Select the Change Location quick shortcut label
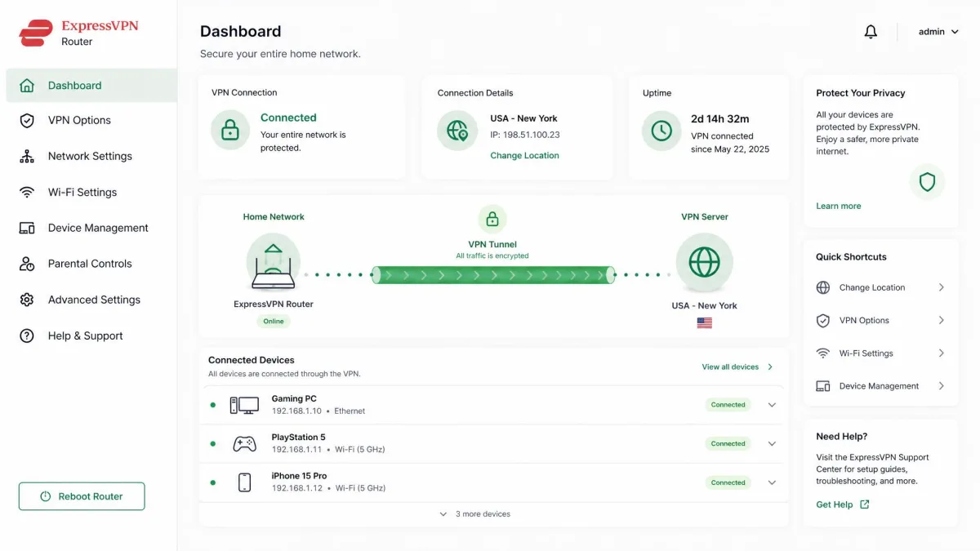The height and width of the screenshot is (551, 980). click(871, 287)
